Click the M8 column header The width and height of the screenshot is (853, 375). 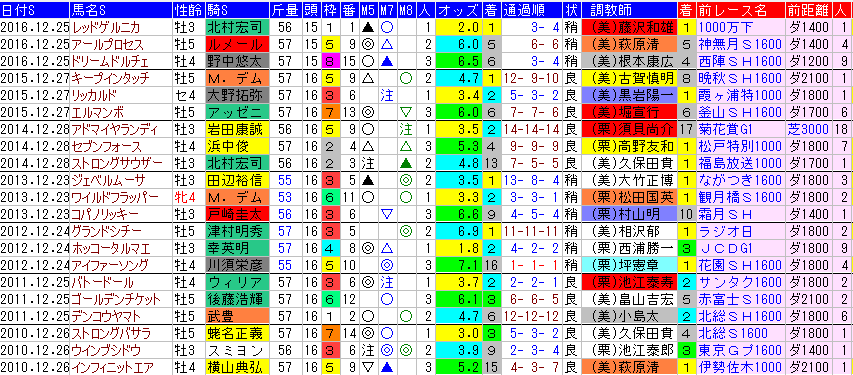point(405,9)
